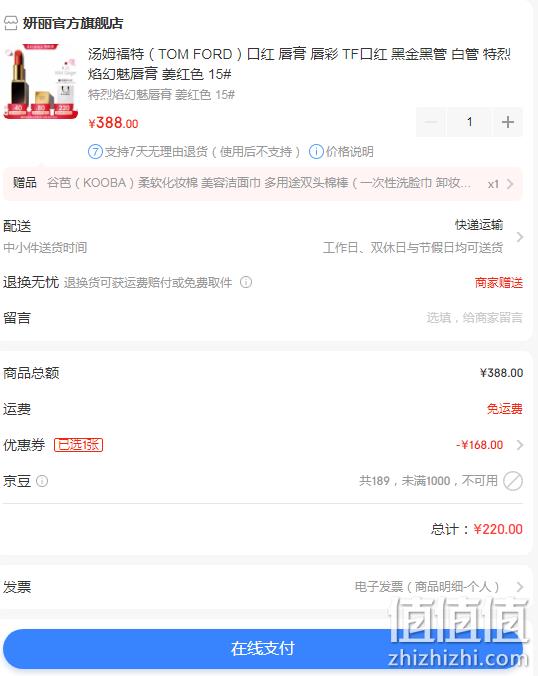
Task: Expand the 优惠券 coupon chevron
Action: pos(519,445)
